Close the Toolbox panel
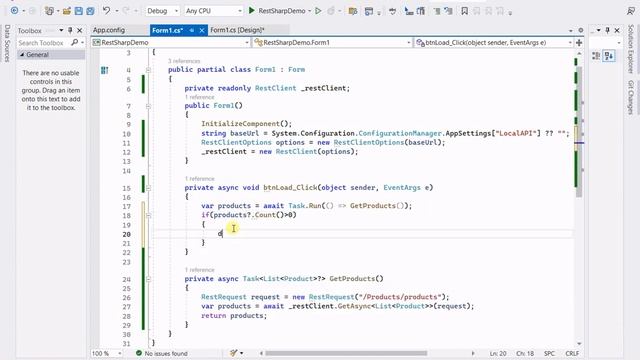Image resolution: width=640 pixels, height=360 pixels. 80,30
